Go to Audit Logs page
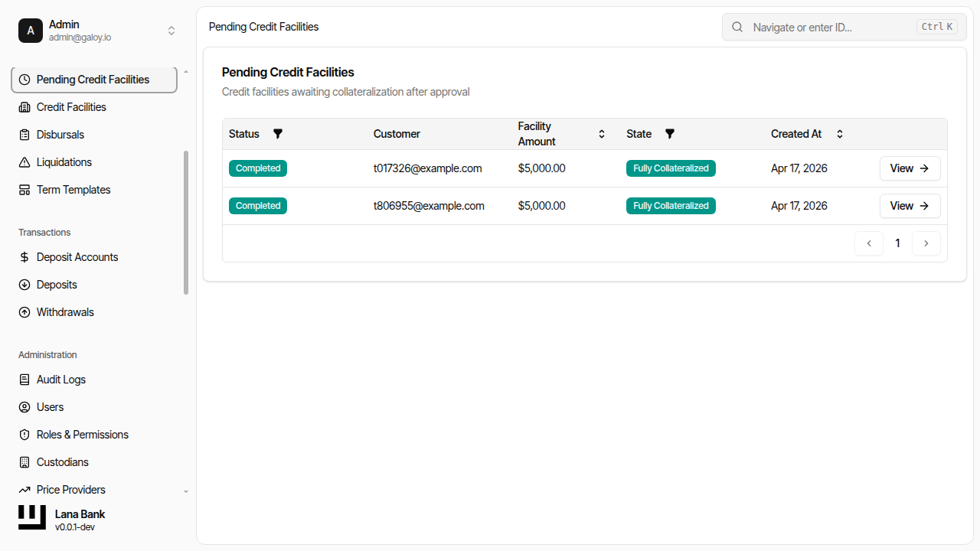 (x=61, y=380)
